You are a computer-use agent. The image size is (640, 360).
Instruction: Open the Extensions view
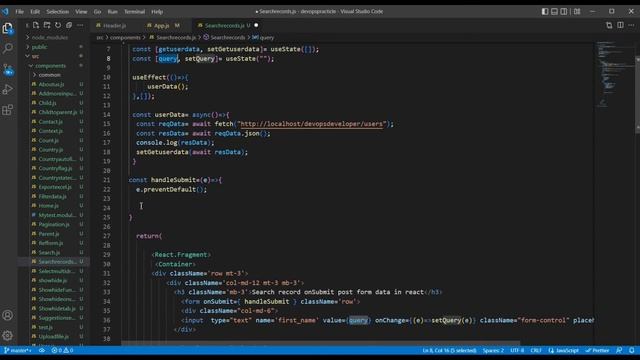pyautogui.click(x=8, y=109)
